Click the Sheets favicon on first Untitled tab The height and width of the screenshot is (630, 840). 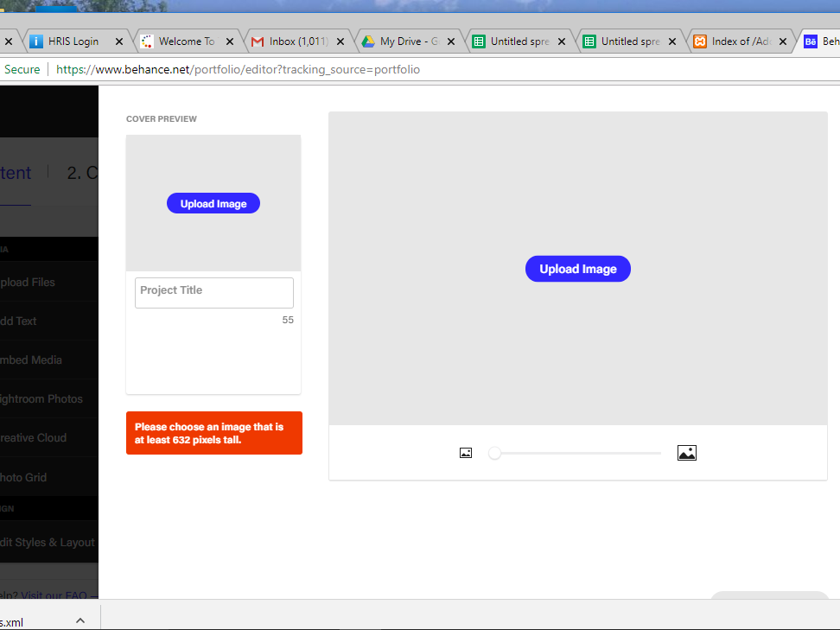point(479,41)
